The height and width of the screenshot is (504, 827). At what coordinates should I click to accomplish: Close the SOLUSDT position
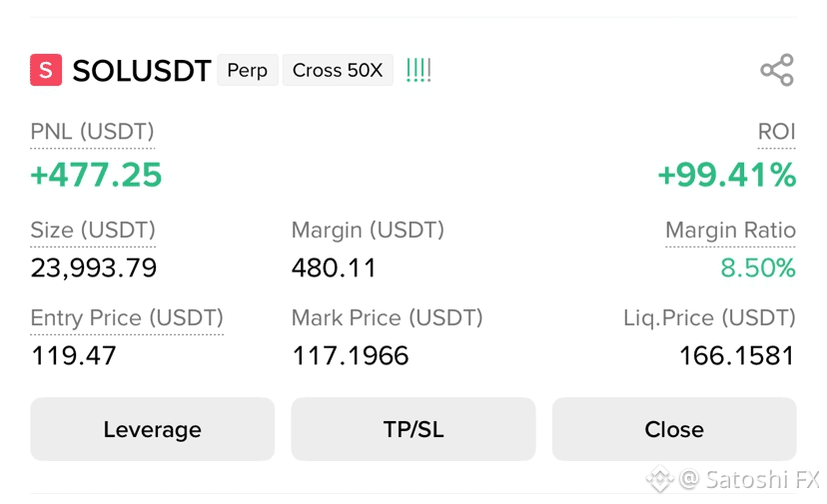[674, 429]
